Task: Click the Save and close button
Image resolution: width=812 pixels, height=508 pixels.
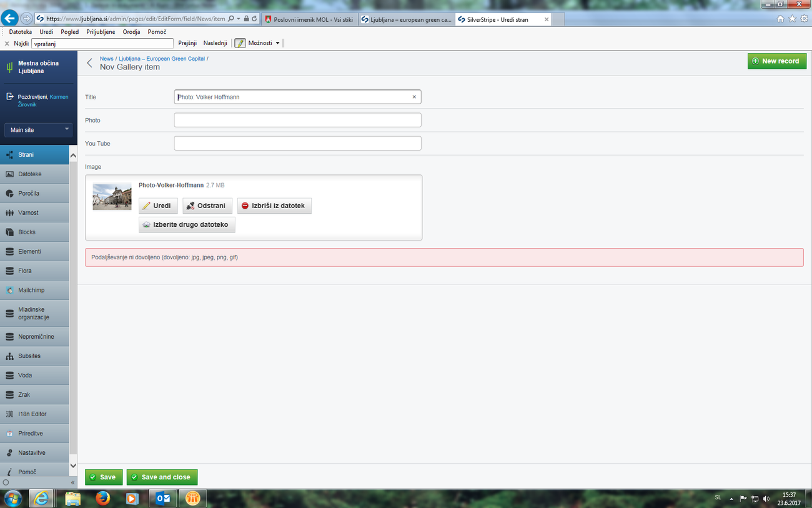Action: click(x=162, y=477)
